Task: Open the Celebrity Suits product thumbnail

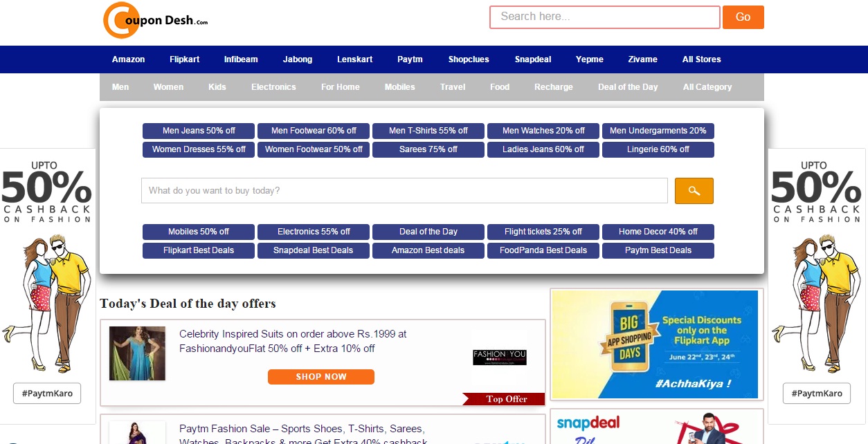Action: 137,353
